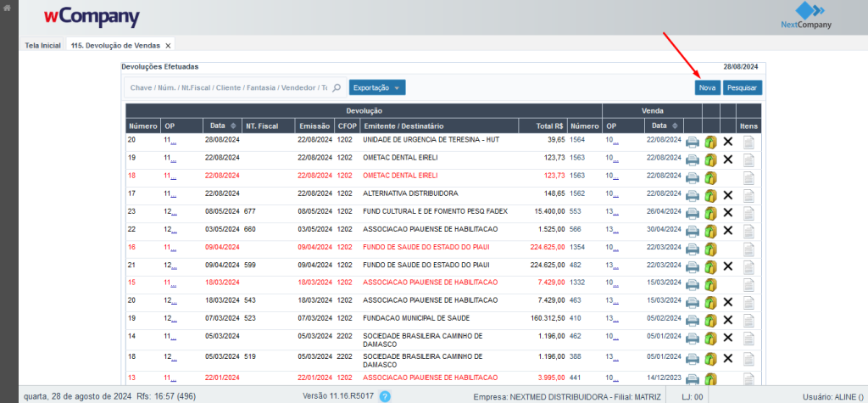View items of return 21 FUNDO DE SAUDE
This screenshot has height=403, width=868.
point(748,266)
